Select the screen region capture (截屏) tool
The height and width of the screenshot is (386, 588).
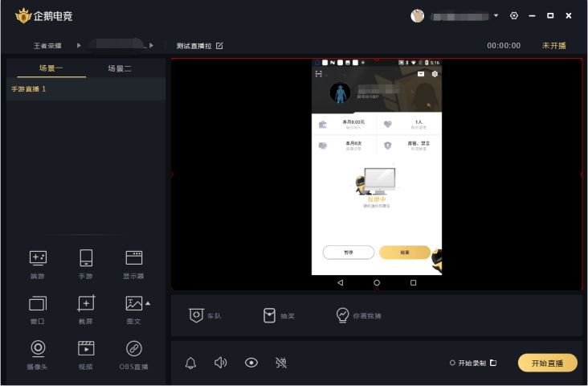click(85, 309)
